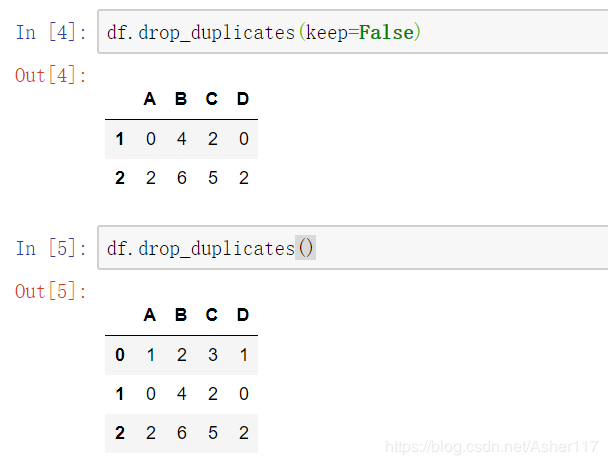Select the In [4] prompt label
Image resolution: width=608 pixels, height=465 pixels.
[x=51, y=32]
